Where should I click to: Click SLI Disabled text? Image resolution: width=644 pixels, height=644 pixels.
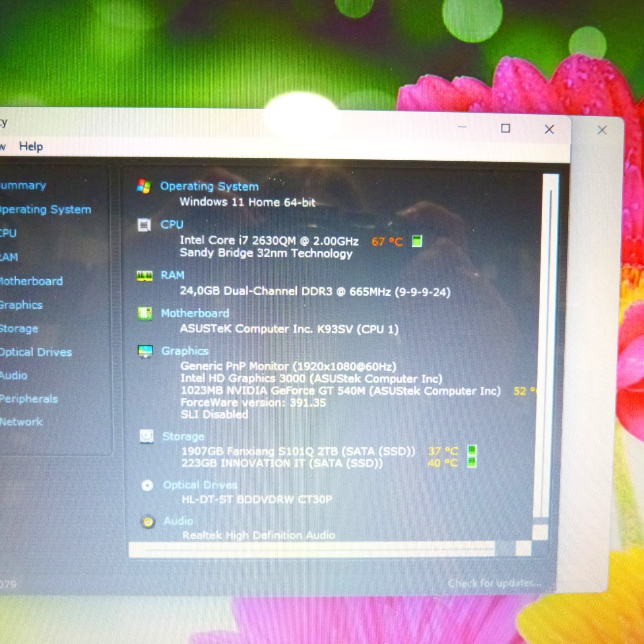click(215, 414)
